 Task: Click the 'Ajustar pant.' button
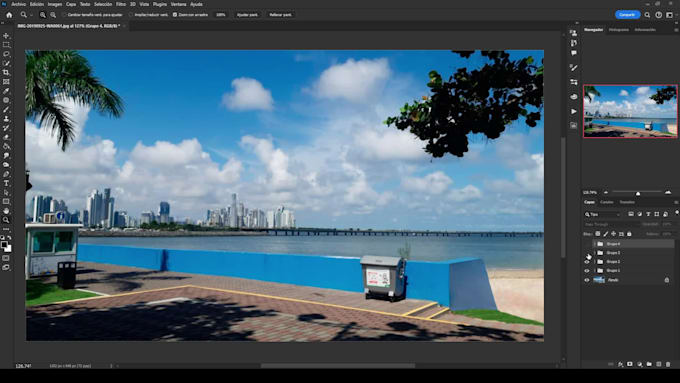(247, 15)
